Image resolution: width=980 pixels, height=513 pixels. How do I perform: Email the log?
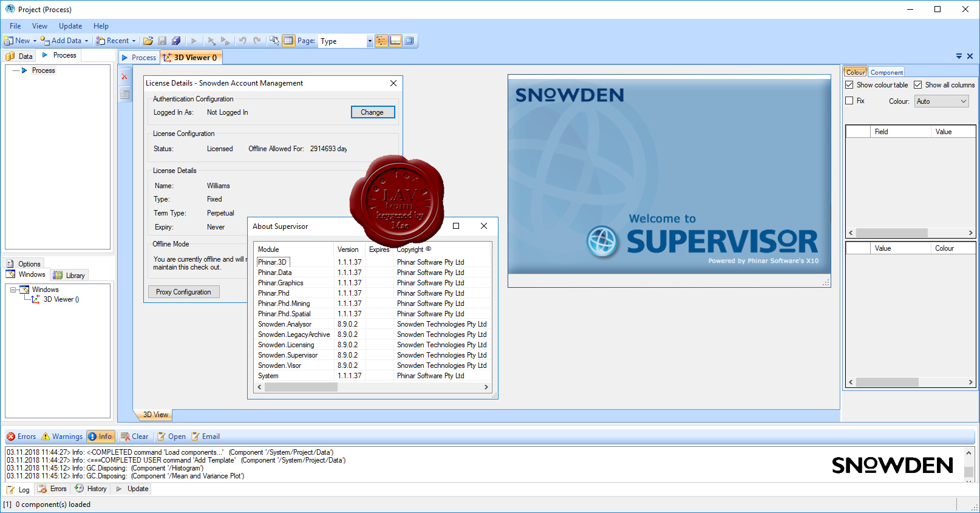(x=205, y=437)
